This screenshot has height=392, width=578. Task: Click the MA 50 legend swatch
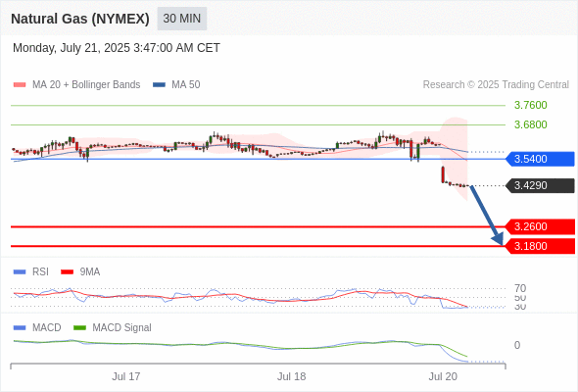point(160,85)
